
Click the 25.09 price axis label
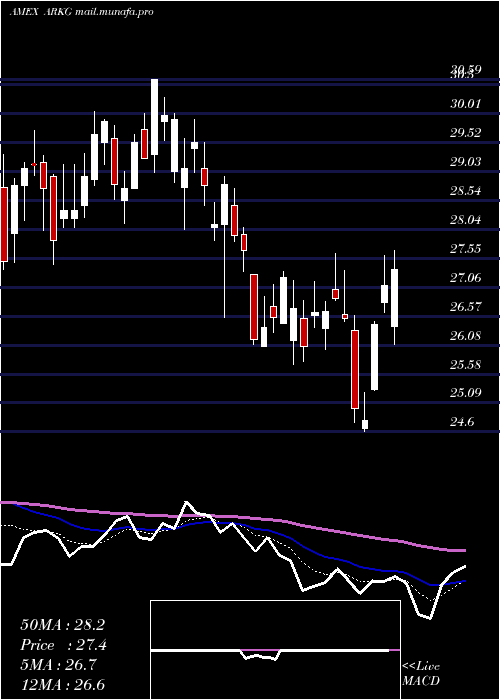tap(466, 393)
